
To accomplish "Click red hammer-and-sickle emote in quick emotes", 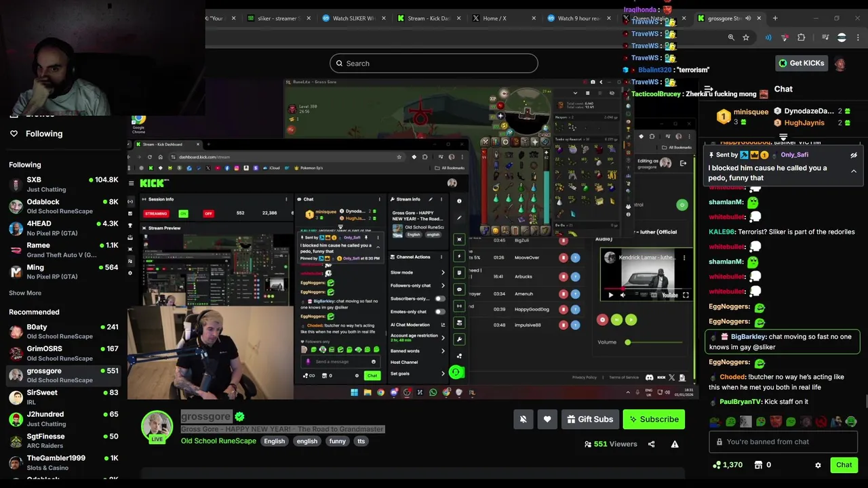I will pyautogui.click(x=821, y=422).
